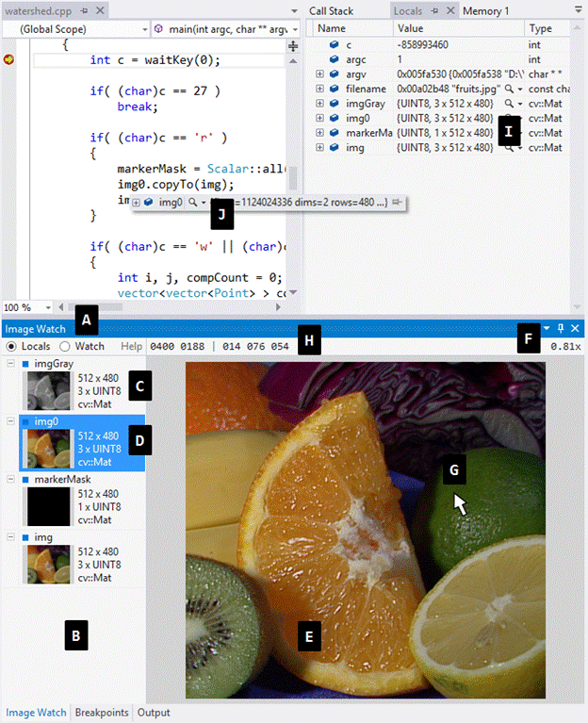Collapse the img0 entry in Image Watch
Image resolution: width=588 pixels, height=723 pixels.
(10, 421)
